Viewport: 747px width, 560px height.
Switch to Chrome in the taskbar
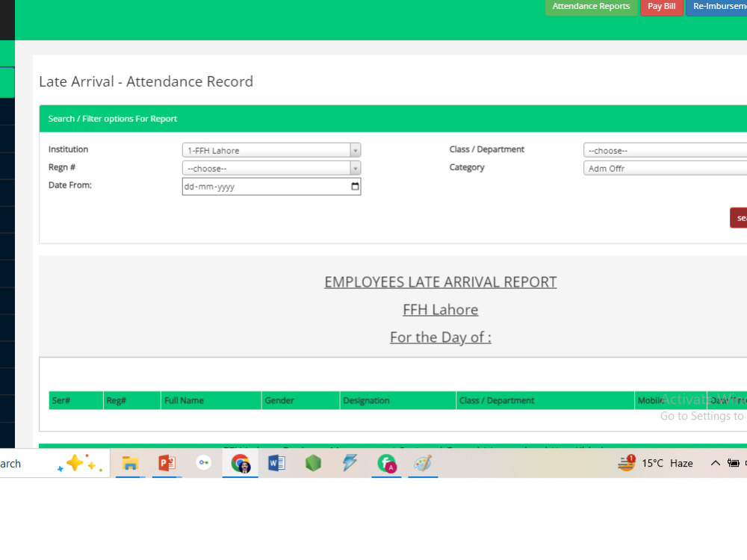tap(240, 463)
